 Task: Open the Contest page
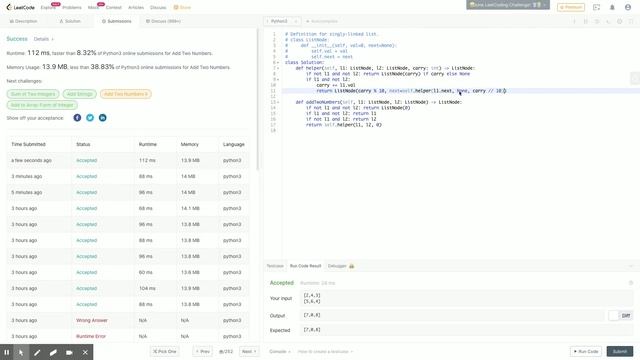113,7
